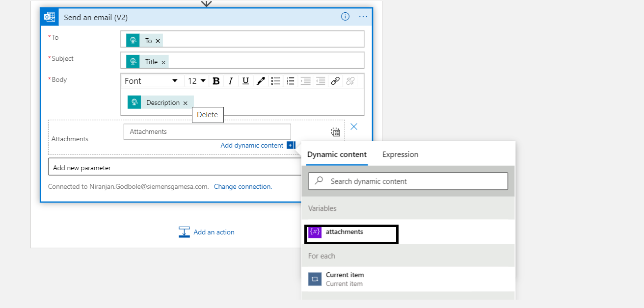Viewport: 644px width, 308px height.
Task: Apply italic formatting to the email body
Action: click(x=231, y=80)
